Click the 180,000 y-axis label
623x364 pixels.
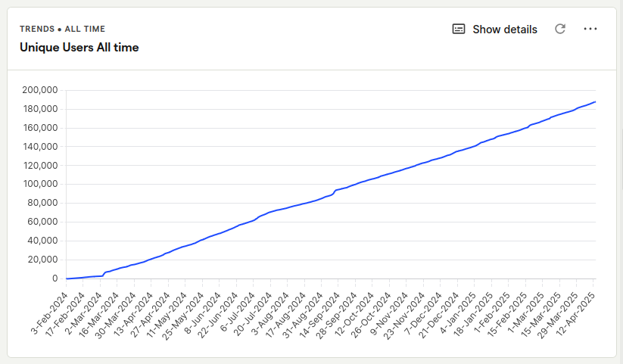[40, 109]
